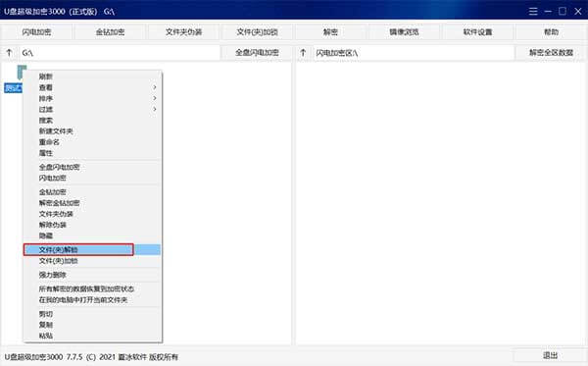
Task: Close the U盘超级加密3000 window
Action: click(x=578, y=11)
